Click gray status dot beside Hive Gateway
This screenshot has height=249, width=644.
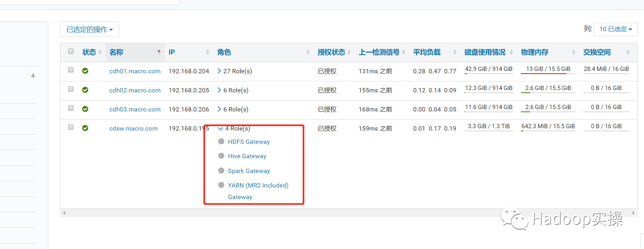(221, 156)
